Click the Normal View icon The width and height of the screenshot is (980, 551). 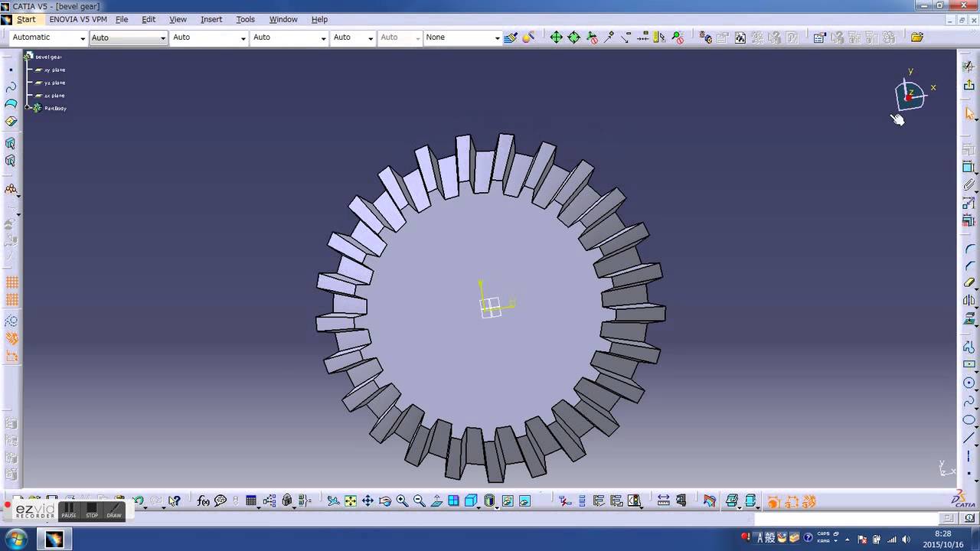tap(436, 501)
